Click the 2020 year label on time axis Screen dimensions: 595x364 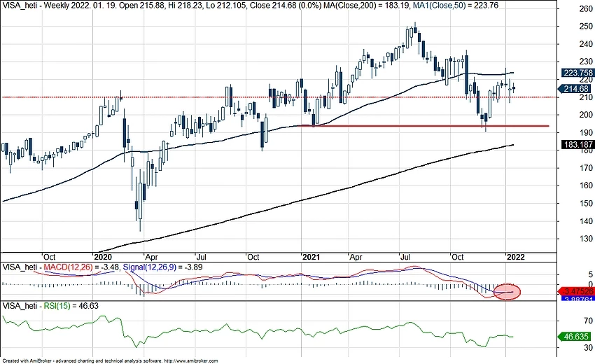pyautogui.click(x=102, y=257)
